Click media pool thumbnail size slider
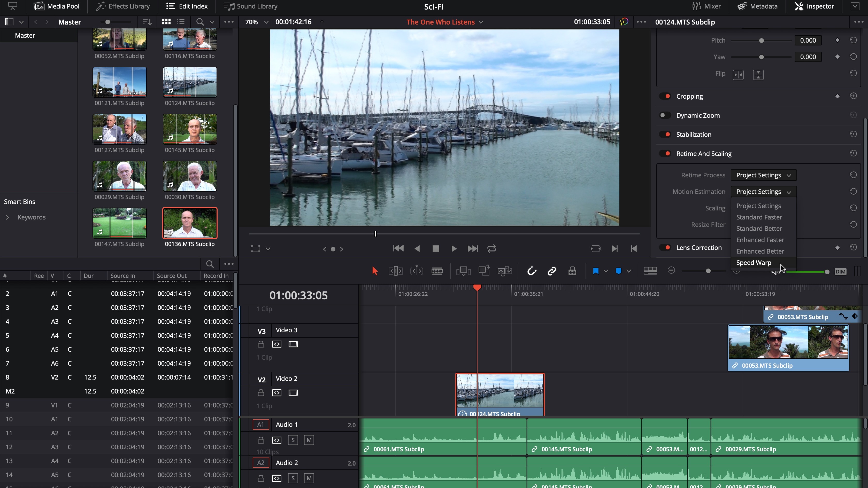This screenshot has height=488, width=868. [x=107, y=22]
